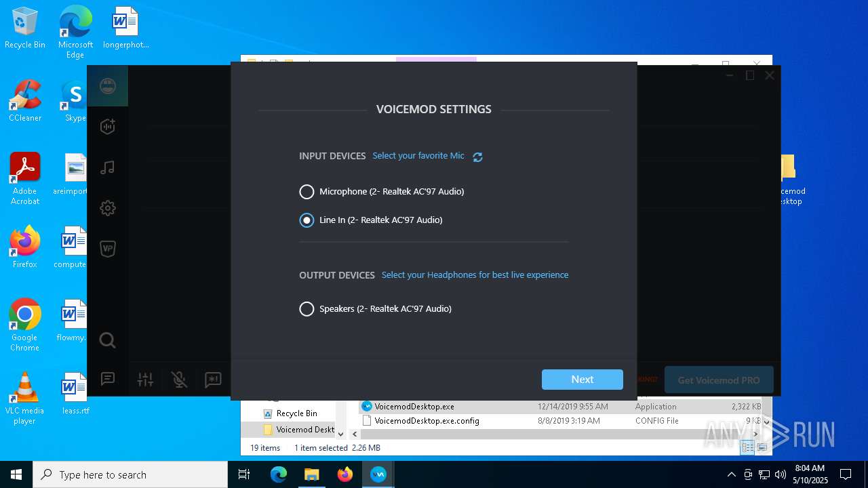
Task: Open search magnifier in Voicemod sidebar
Action: [x=107, y=340]
